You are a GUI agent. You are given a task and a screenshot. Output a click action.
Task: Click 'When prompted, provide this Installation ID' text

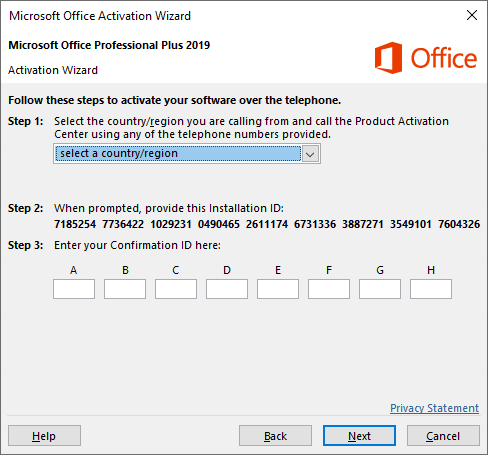point(169,209)
